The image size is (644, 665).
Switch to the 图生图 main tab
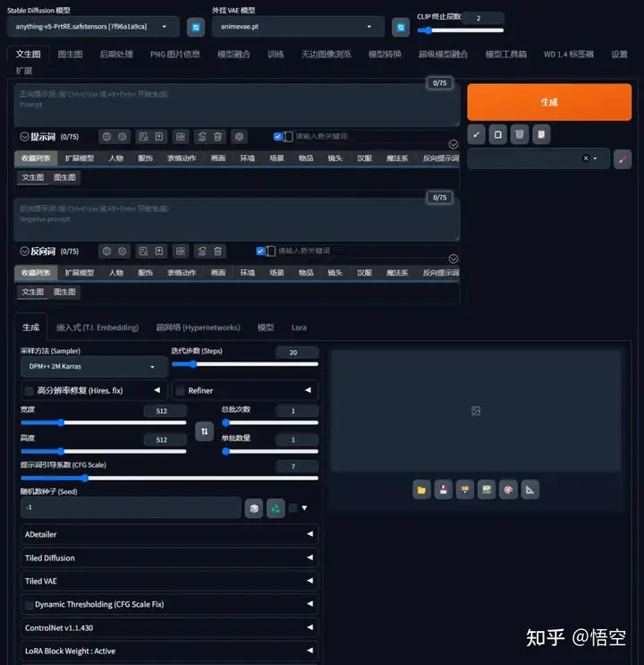[70, 55]
